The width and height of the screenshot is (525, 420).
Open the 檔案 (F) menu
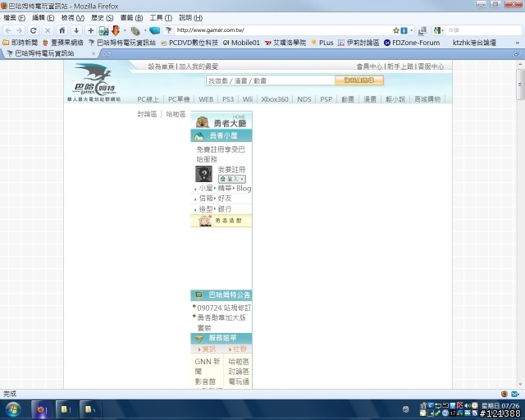[15, 18]
